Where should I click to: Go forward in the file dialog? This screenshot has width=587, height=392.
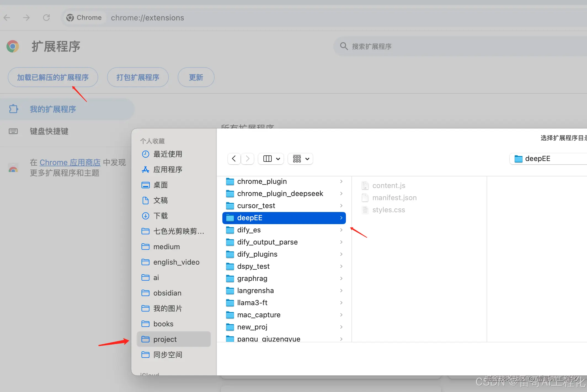247,159
